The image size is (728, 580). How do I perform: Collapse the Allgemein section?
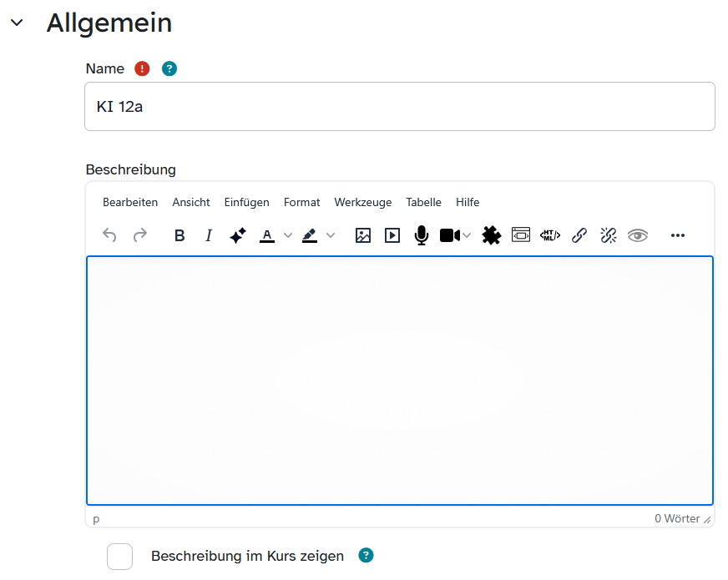point(17,23)
